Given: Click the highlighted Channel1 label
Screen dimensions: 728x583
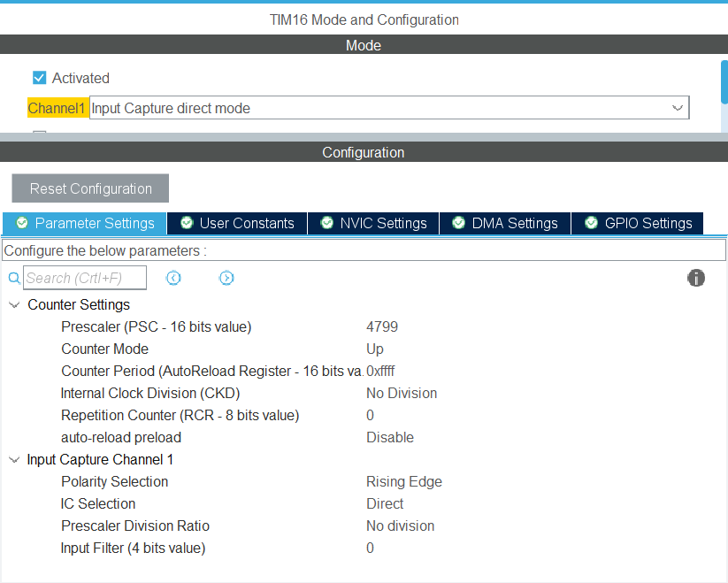Looking at the screenshot, I should [x=57, y=108].
